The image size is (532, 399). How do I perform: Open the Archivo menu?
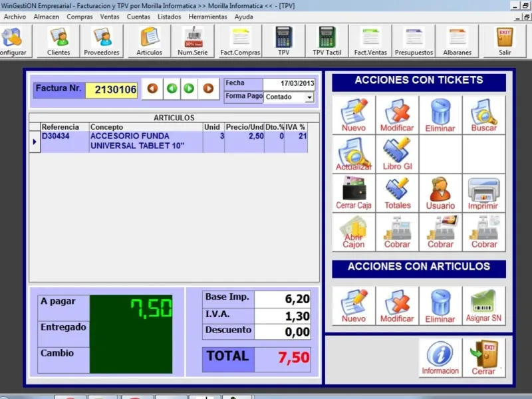(x=15, y=17)
